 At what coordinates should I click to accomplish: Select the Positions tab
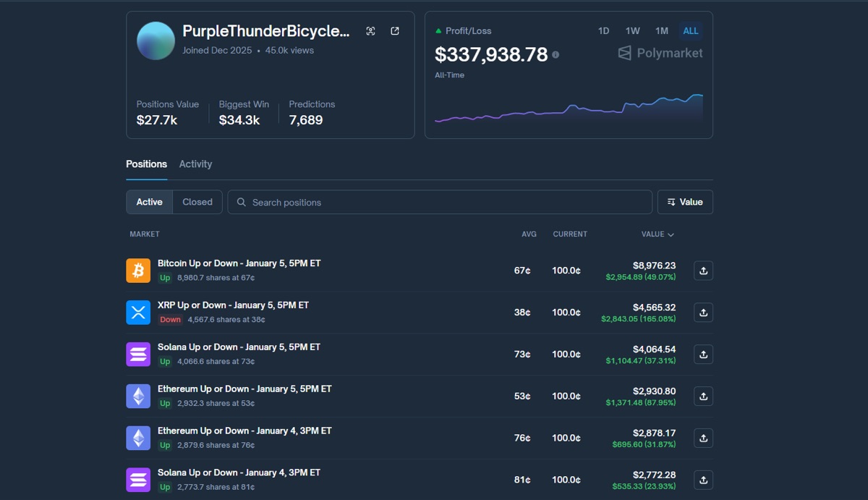pyautogui.click(x=146, y=164)
